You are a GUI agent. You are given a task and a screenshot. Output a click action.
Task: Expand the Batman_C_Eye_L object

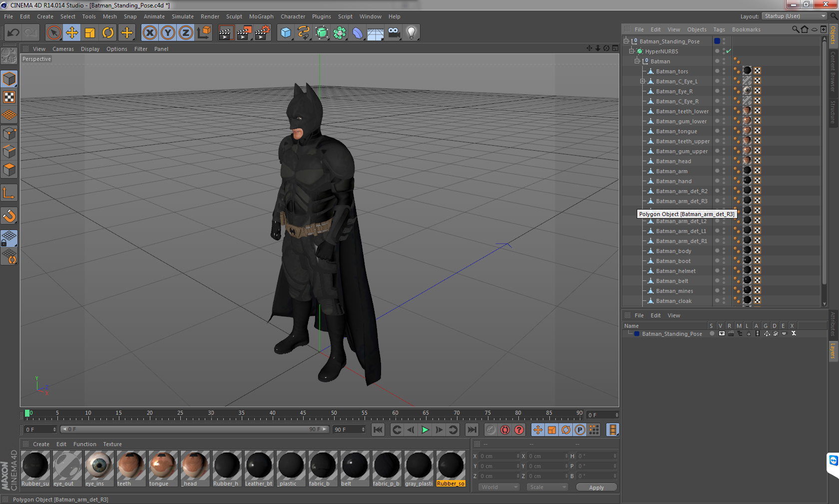(x=643, y=81)
